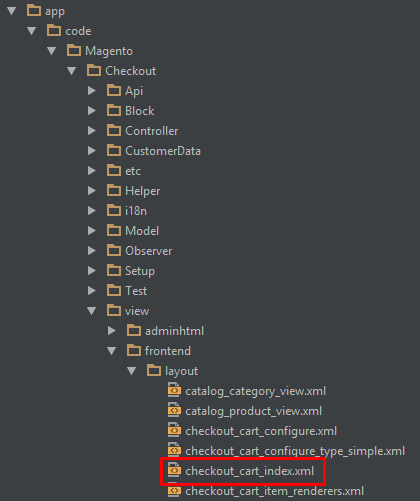This screenshot has height=501, width=420.
Task: Expand the Block folder arrow
Action: (x=92, y=111)
